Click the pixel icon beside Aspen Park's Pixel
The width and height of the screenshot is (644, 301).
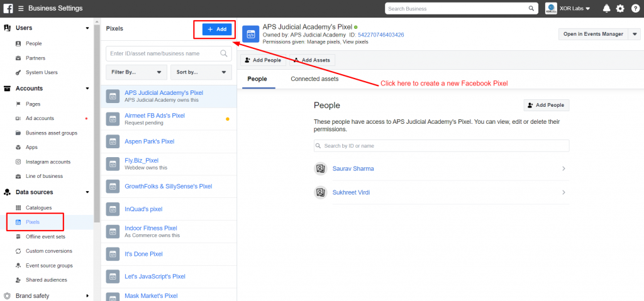click(x=112, y=141)
